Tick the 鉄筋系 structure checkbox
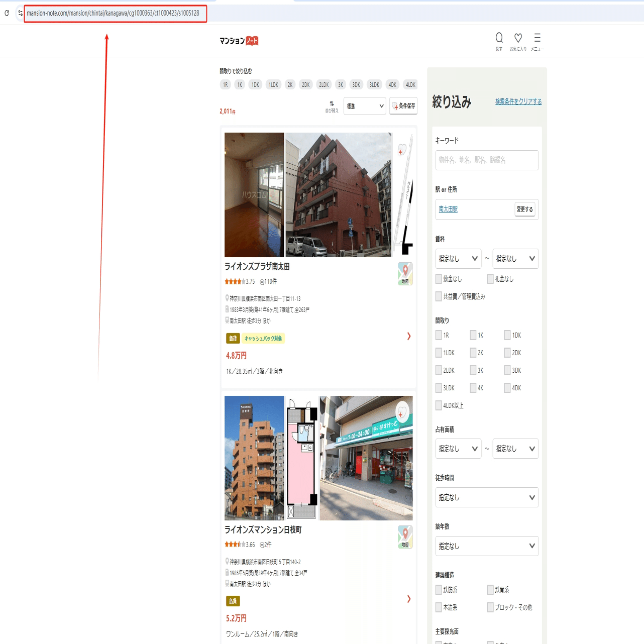This screenshot has width=644, height=644. coord(439,590)
